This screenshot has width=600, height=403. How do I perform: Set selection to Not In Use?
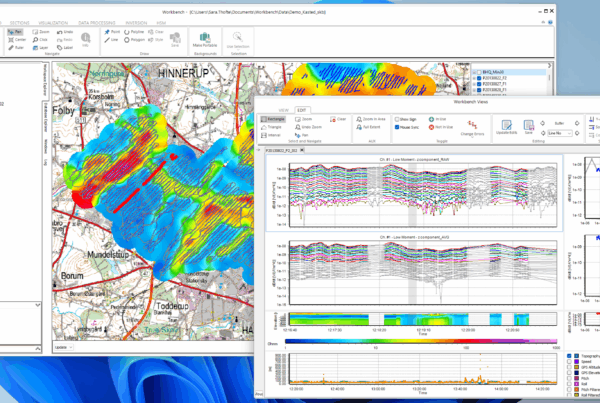coord(440,127)
